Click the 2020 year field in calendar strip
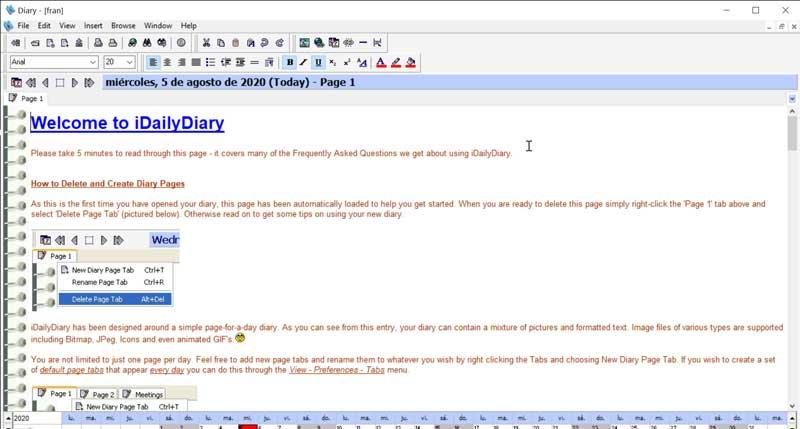The height and width of the screenshot is (429, 800). click(36, 418)
